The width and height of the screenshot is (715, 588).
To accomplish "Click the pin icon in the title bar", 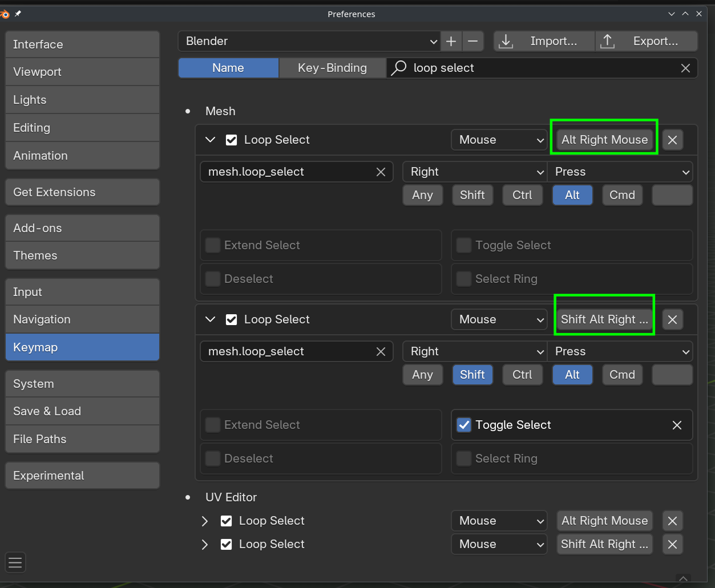I will click(x=18, y=14).
